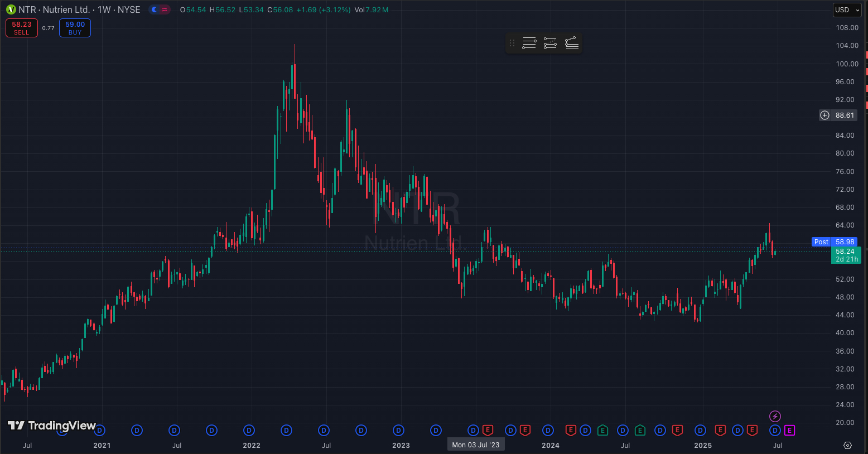Image resolution: width=868 pixels, height=454 pixels.
Task: Open the USD currency dropdown
Action: point(847,10)
